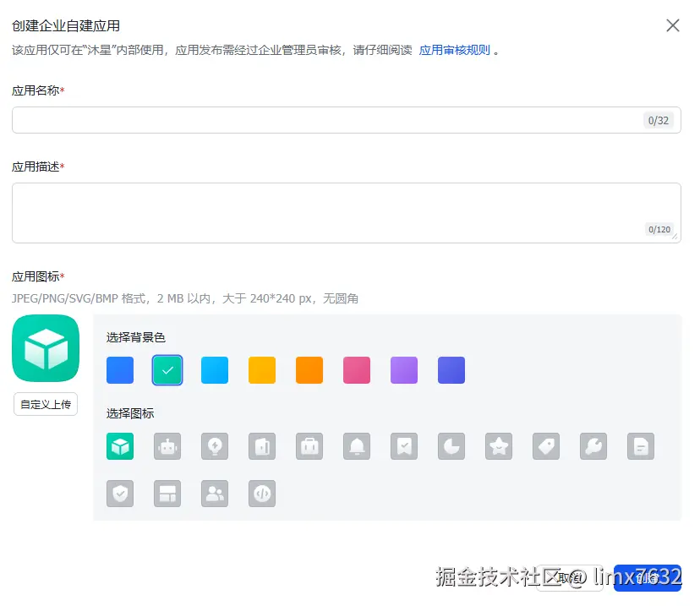The width and height of the screenshot is (700, 606).
Task: Select the purple background color
Action: click(404, 370)
